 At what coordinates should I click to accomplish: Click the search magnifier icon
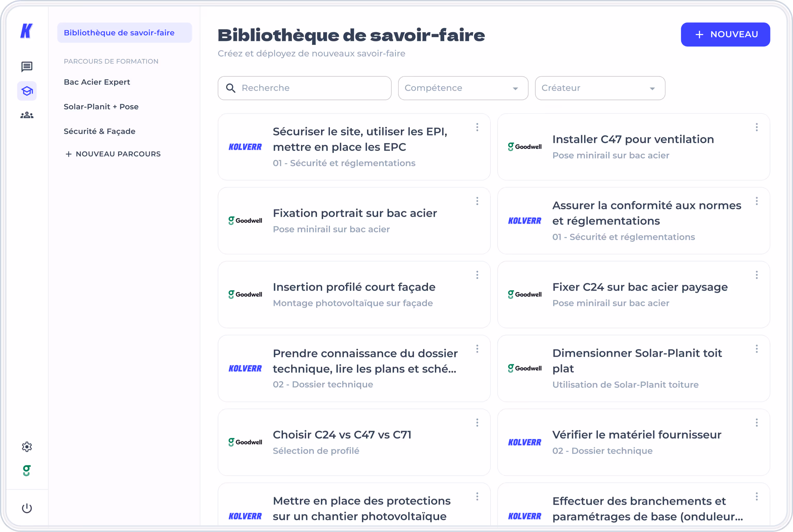231,88
